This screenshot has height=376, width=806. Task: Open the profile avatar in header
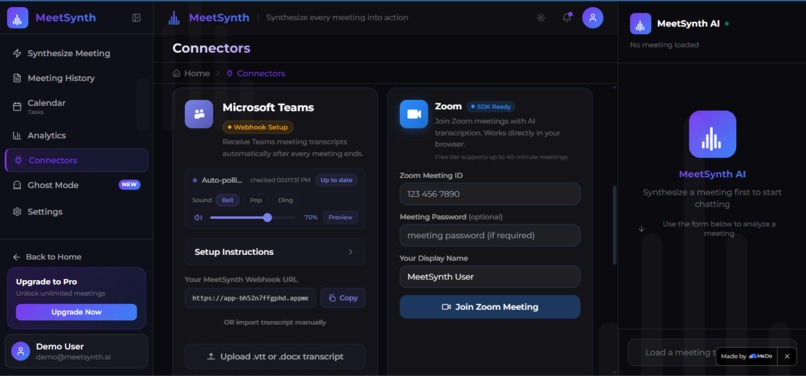point(593,17)
